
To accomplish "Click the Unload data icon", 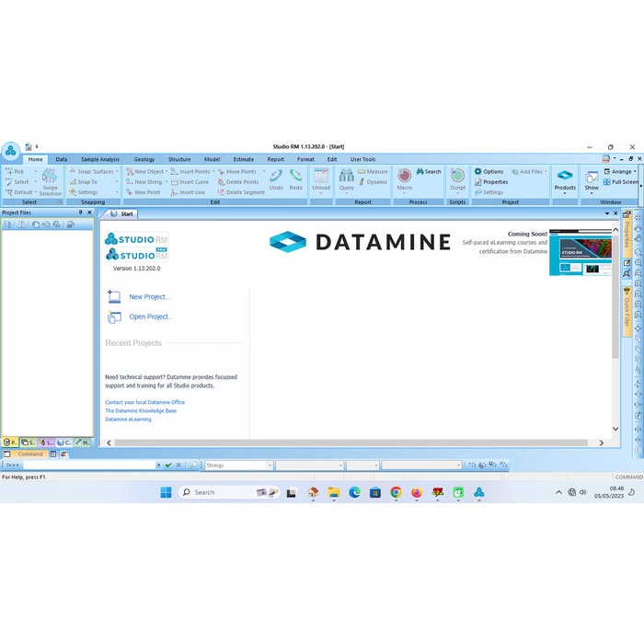I will coord(321,176).
